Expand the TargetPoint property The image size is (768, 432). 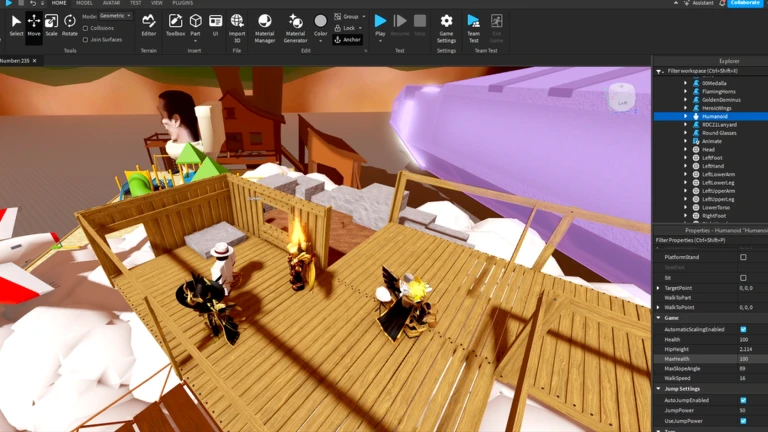[x=658, y=288]
